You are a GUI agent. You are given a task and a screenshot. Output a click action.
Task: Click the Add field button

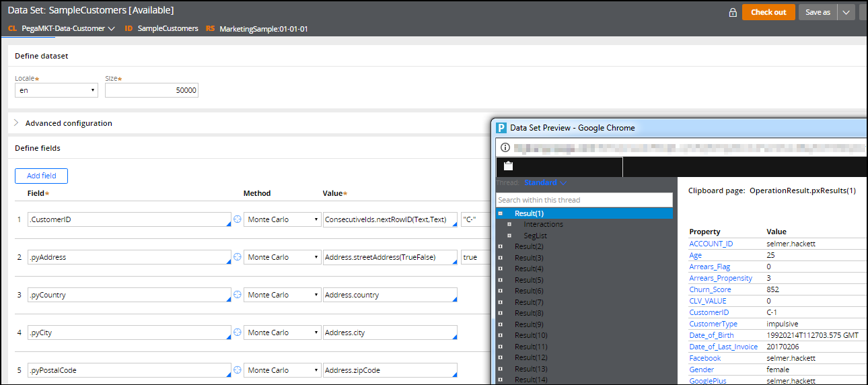coord(41,176)
